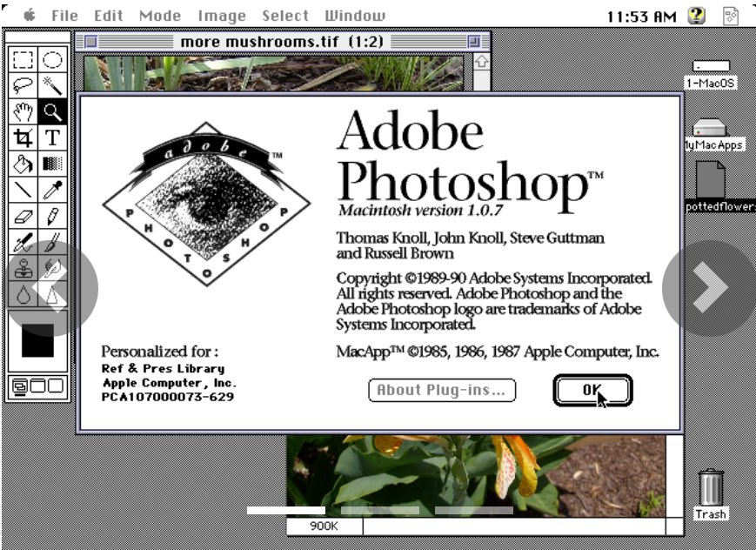Image resolution: width=756 pixels, height=550 pixels.
Task: Click the Copyright ©1989-90 Adobe Systems line
Action: (x=494, y=278)
